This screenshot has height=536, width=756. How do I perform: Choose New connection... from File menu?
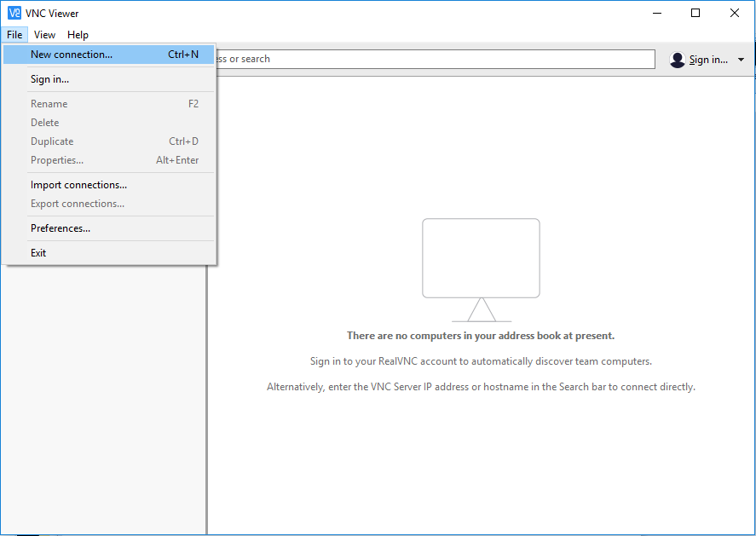(x=108, y=55)
